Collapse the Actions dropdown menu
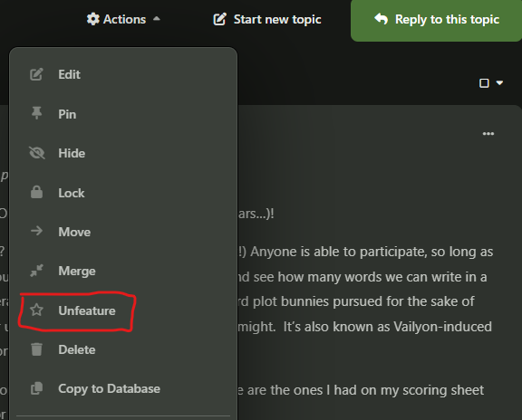522x420 pixels. [123, 19]
